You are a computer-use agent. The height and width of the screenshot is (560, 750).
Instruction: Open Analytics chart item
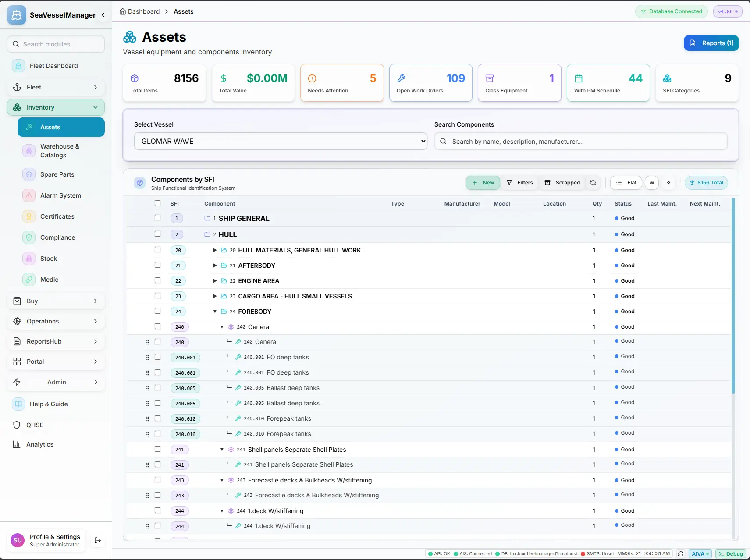(x=56, y=444)
